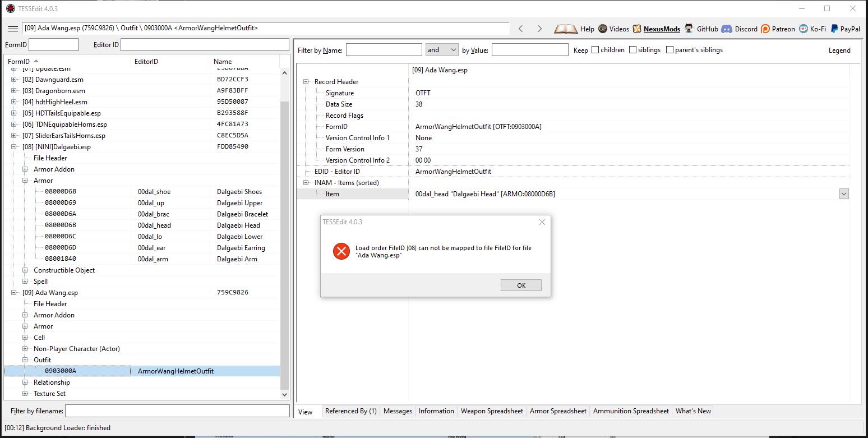This screenshot has width=868, height=438.
Task: Focus the by Value filter field
Action: click(x=530, y=50)
